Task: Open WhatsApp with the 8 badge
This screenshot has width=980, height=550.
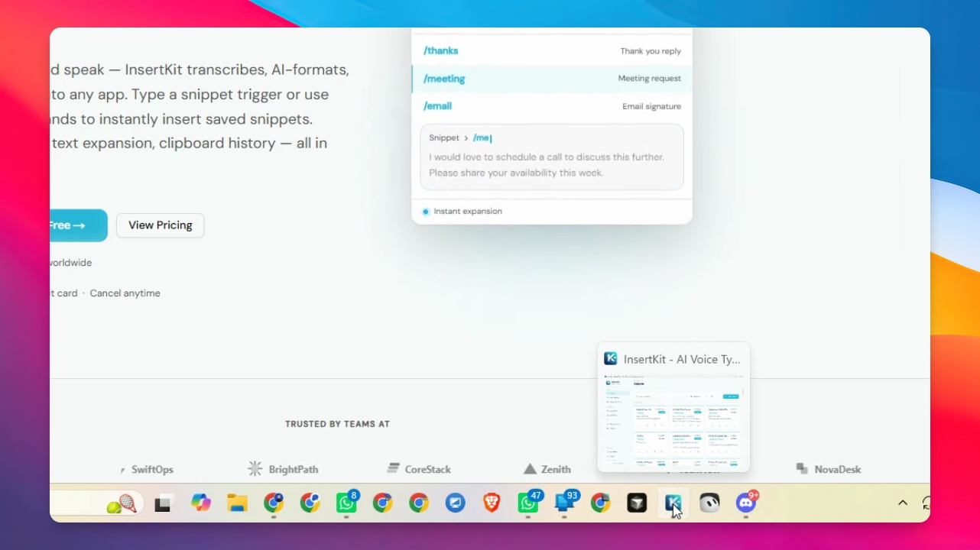Action: pos(347,502)
